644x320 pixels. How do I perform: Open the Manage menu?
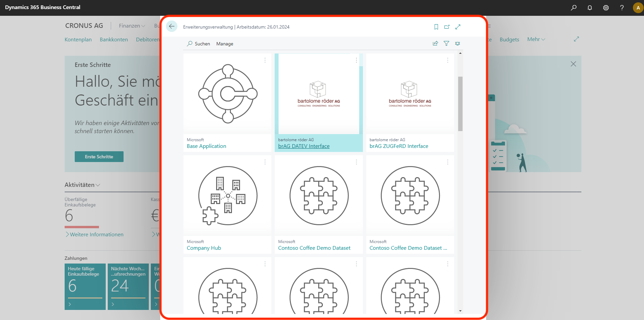225,44
